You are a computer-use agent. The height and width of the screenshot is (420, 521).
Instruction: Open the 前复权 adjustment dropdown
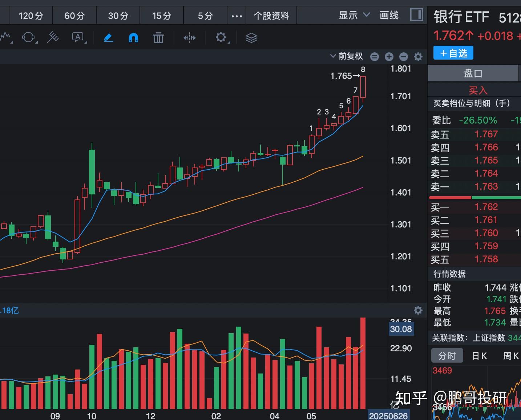[x=347, y=56]
